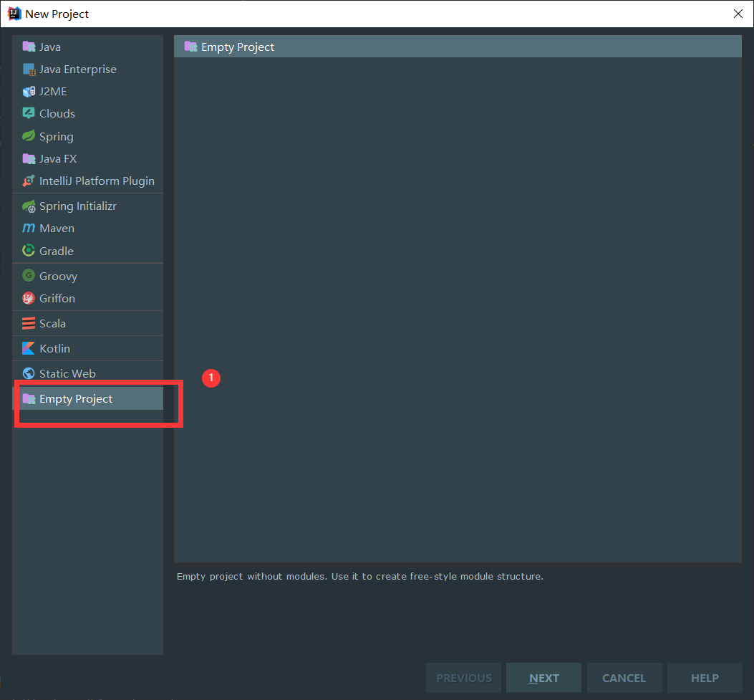754x700 pixels.
Task: Click the IntelliJ IDEA logo in the title bar
Action: click(14, 14)
